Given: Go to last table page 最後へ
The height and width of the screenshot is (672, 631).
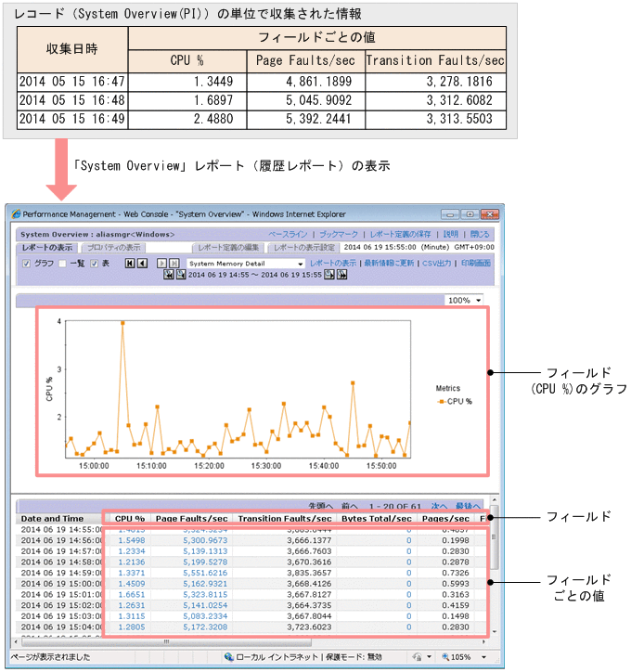Looking at the screenshot, I should (x=468, y=506).
